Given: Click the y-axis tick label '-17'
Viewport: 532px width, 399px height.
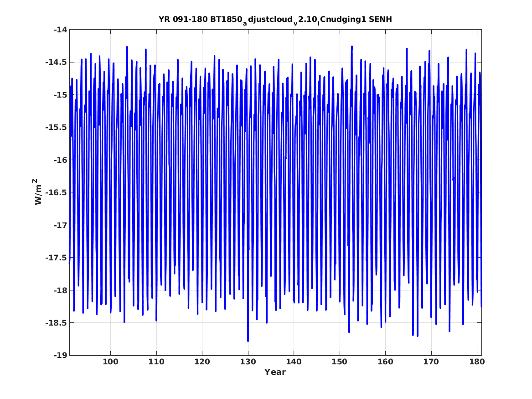Looking at the screenshot, I should (x=60, y=225).
